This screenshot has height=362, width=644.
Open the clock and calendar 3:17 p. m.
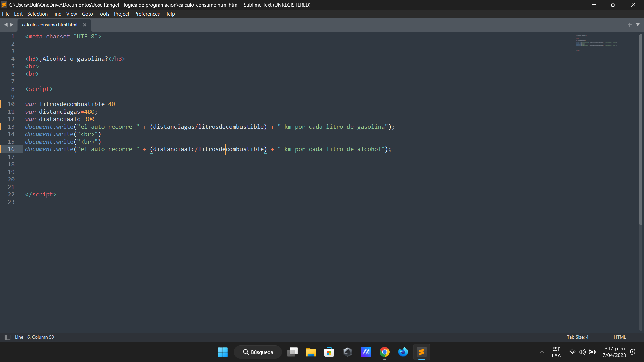point(614,352)
